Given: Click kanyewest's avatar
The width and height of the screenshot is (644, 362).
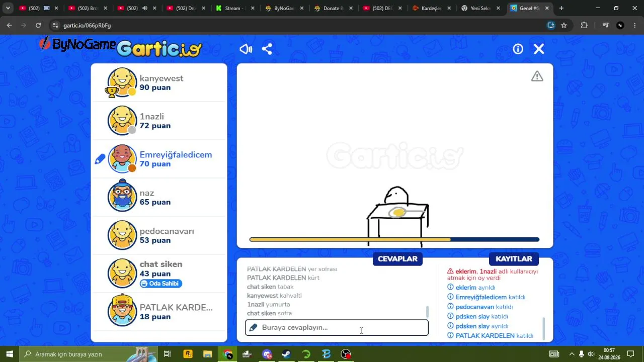Looking at the screenshot, I should coord(122,82).
